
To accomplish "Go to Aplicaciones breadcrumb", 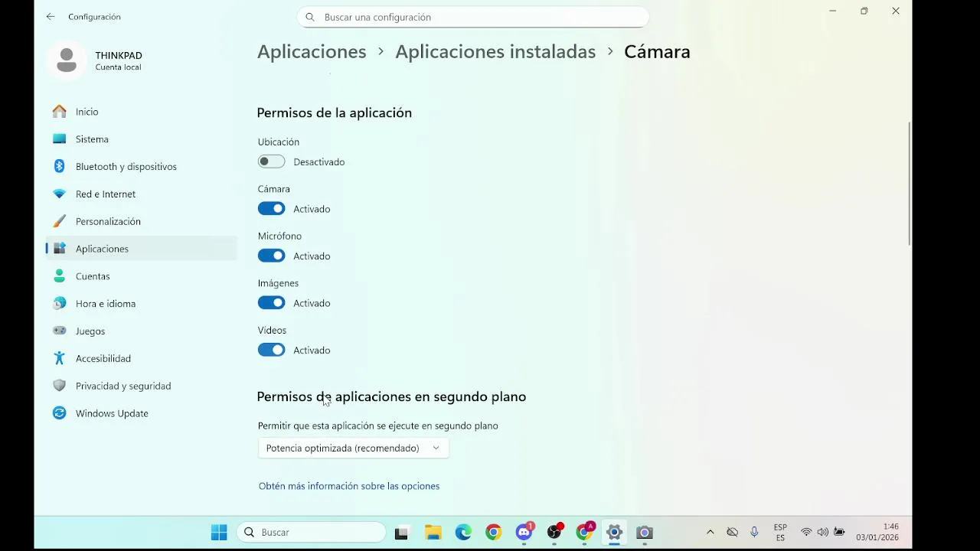I will [x=312, y=52].
